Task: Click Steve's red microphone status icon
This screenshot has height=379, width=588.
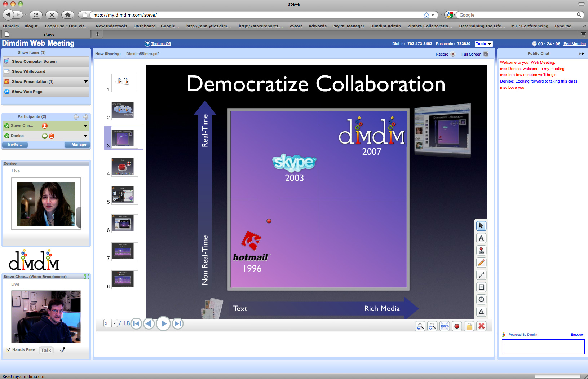Action: 45,126
